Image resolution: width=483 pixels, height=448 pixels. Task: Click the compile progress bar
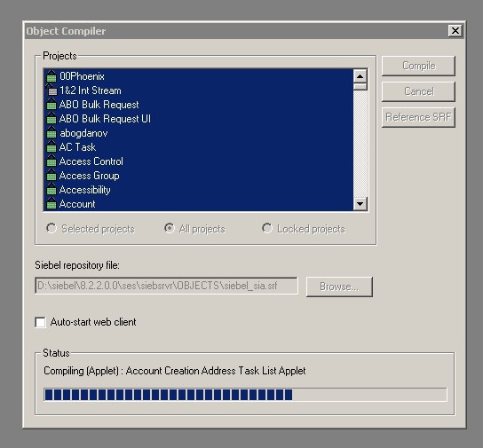tap(245, 395)
